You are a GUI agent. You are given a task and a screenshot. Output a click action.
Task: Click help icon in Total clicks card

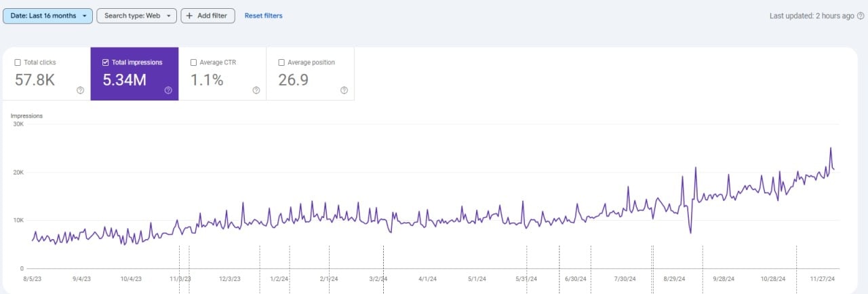pos(80,90)
